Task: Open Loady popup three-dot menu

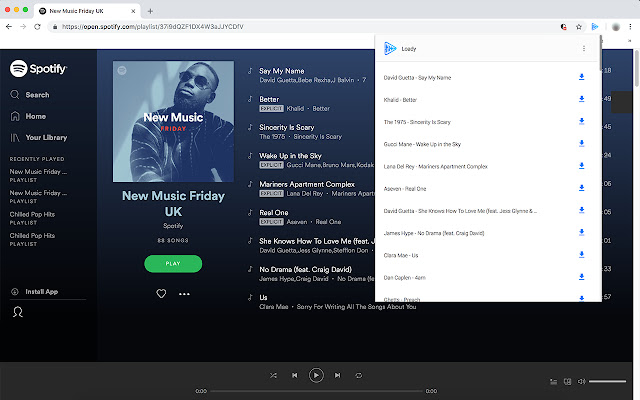Action: click(x=584, y=49)
